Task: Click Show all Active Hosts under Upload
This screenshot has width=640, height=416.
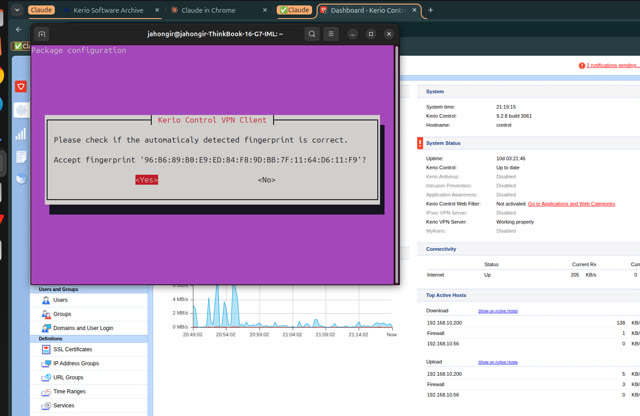Action: tap(498, 362)
